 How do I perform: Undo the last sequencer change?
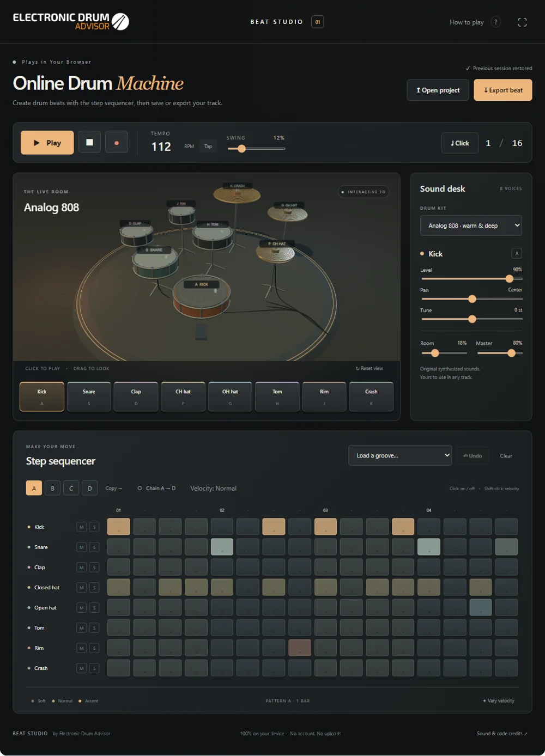473,456
